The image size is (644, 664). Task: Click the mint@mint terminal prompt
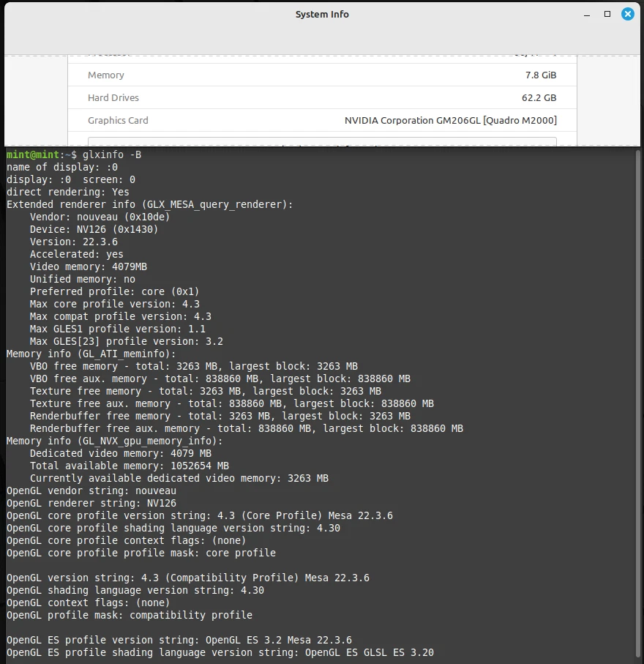29,154
